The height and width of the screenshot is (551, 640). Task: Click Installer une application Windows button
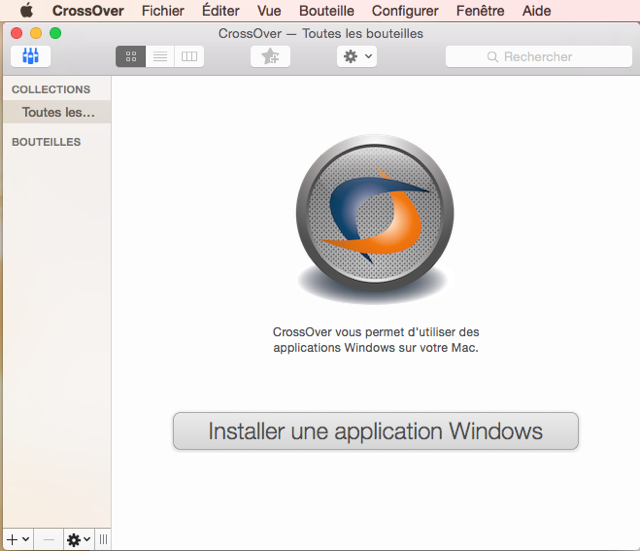tap(376, 431)
